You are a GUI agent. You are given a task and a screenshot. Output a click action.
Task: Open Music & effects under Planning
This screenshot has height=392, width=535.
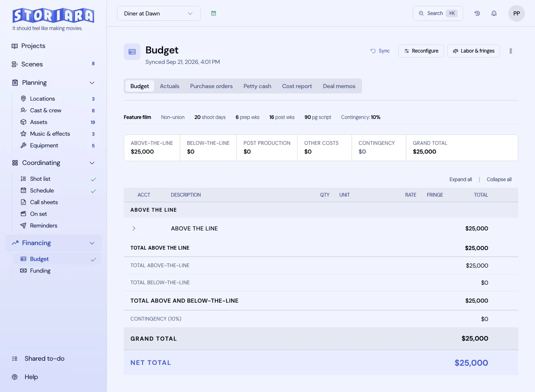pos(58,134)
